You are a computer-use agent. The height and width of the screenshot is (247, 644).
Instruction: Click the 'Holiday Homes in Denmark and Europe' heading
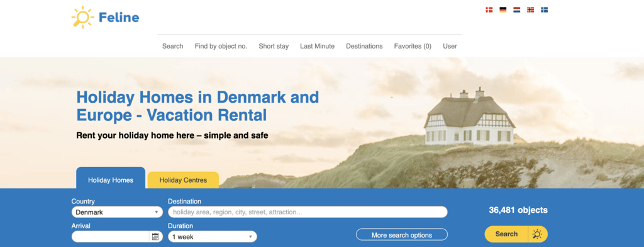(x=197, y=106)
